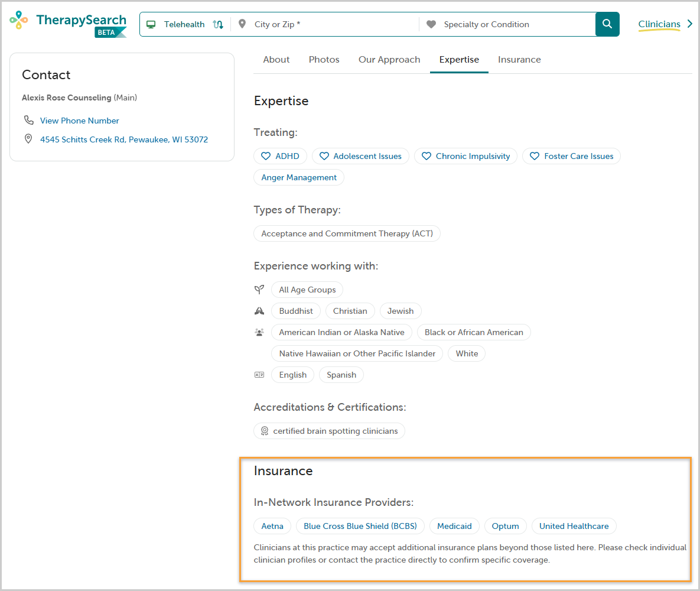Open Blue Cross Blue Shield (BCBS) tag

coord(360,526)
